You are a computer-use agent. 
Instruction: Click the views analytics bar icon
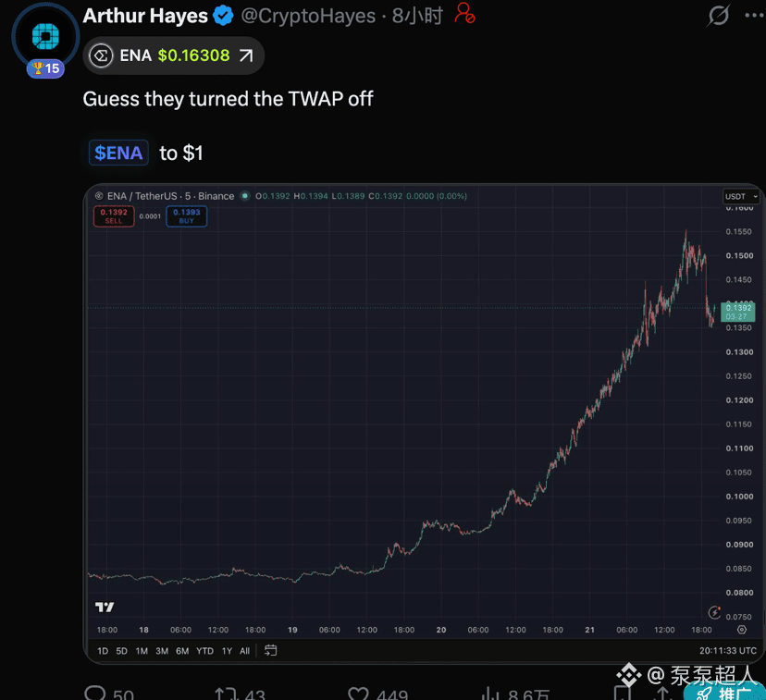coord(490,694)
